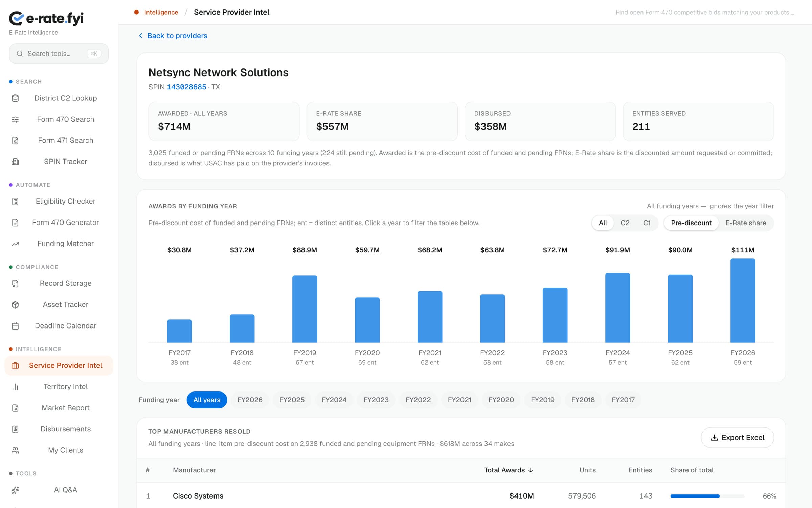
Task: Click the FY2026 bar in chart
Action: tap(743, 300)
